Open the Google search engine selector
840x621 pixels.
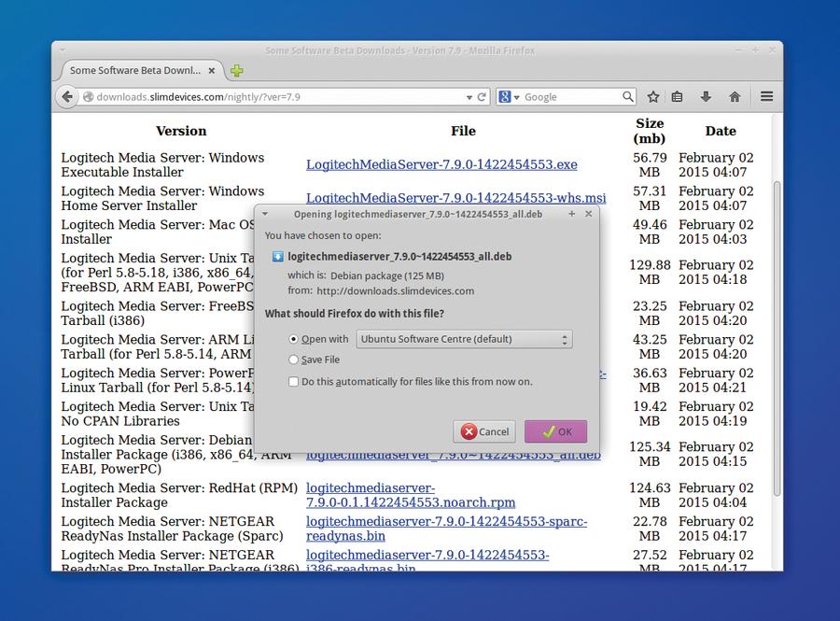click(x=509, y=97)
